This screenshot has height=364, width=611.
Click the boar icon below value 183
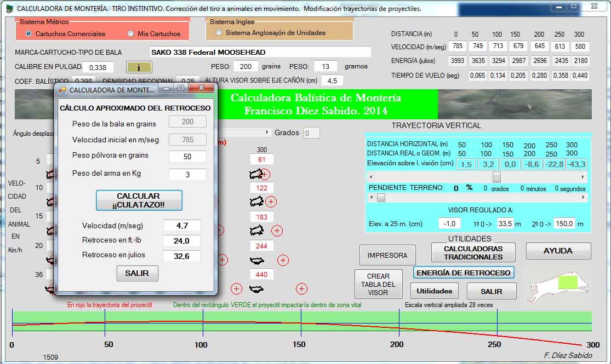(256, 230)
